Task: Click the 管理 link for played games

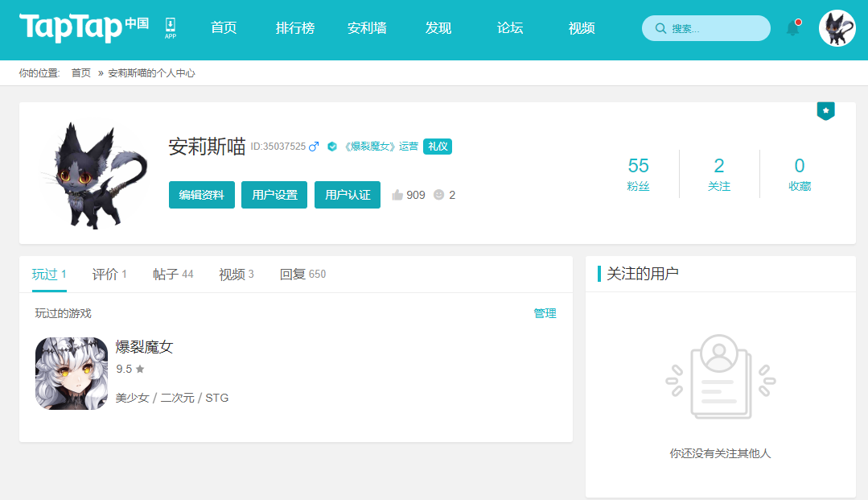Action: (x=545, y=313)
